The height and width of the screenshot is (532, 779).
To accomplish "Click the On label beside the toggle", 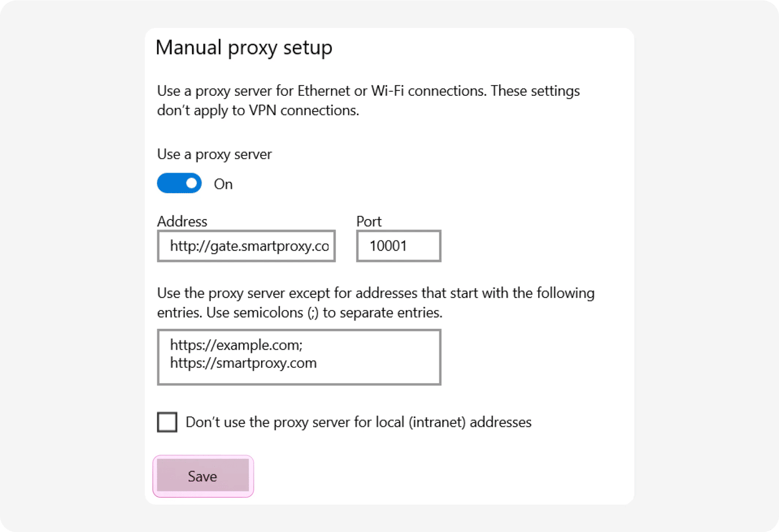I will (x=223, y=184).
